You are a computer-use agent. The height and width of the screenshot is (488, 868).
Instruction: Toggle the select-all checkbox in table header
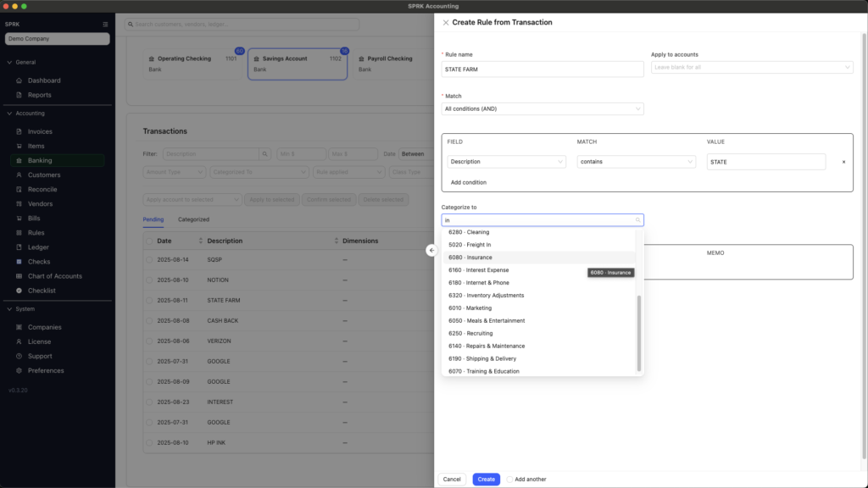click(x=149, y=241)
